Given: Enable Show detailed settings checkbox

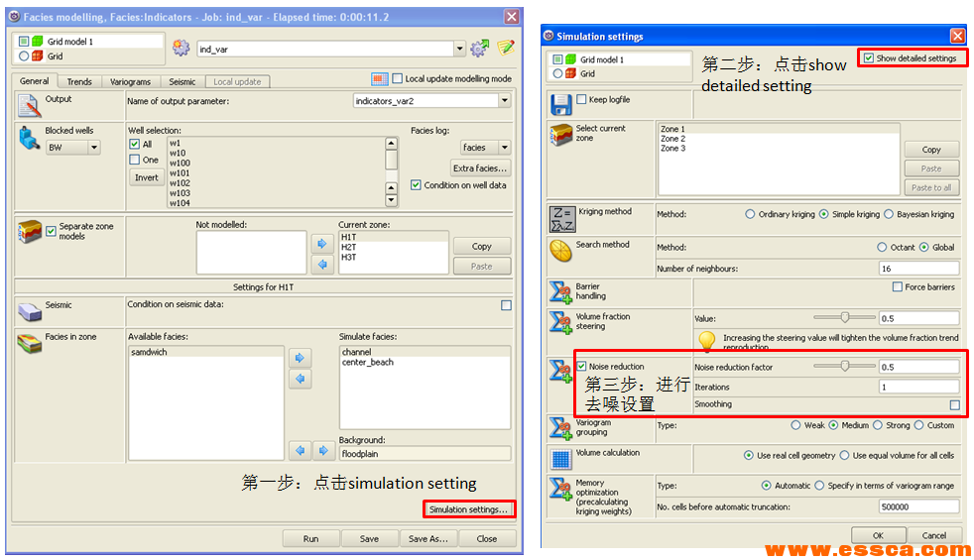Looking at the screenshot, I should coord(869,58).
